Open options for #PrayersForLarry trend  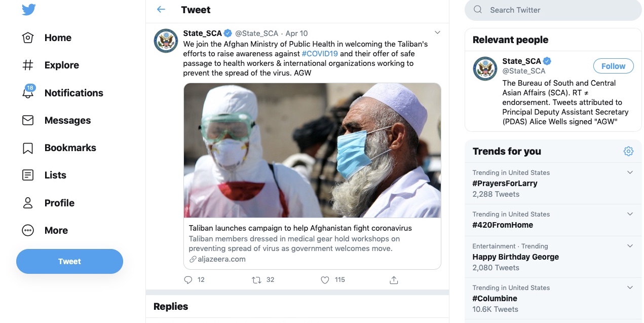point(630,172)
